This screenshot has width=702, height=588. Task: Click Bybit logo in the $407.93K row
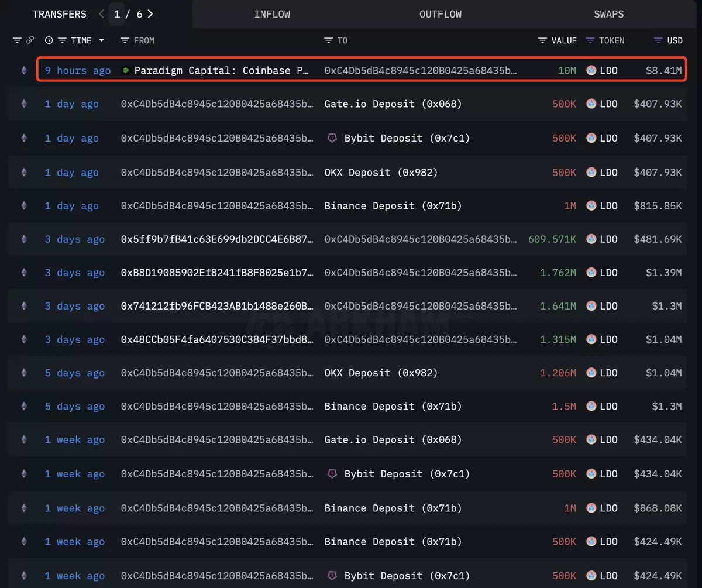(332, 138)
